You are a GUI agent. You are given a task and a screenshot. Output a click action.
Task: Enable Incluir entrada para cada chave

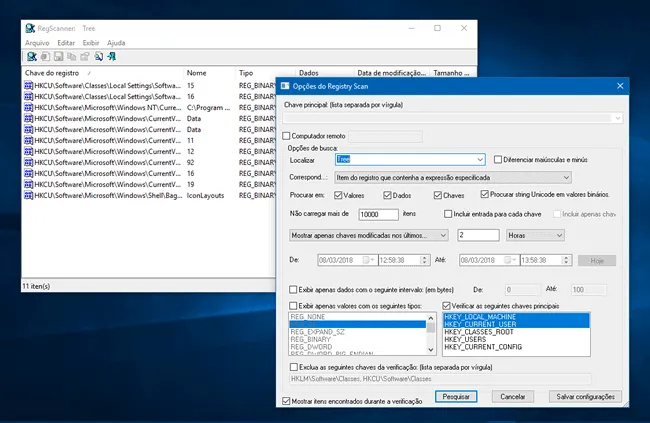point(448,214)
